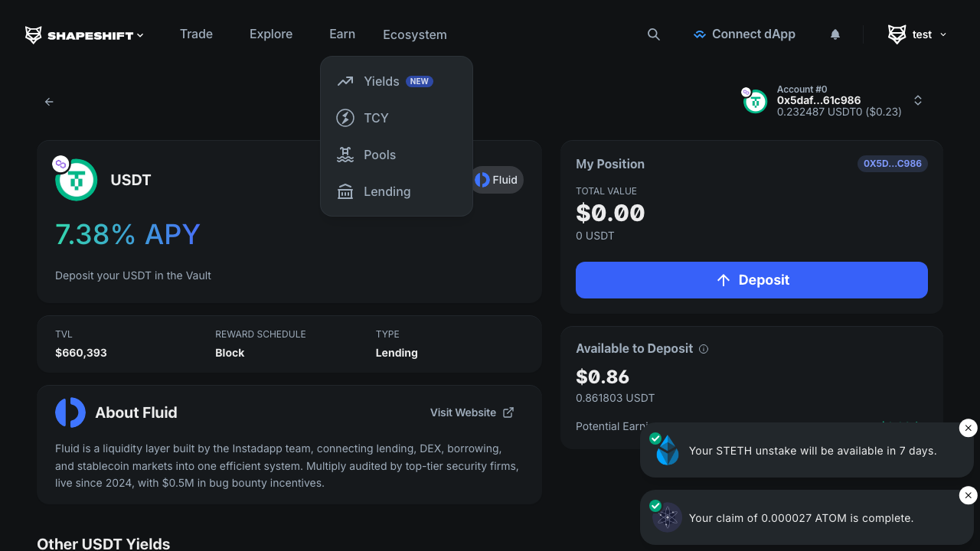Click the Lending bank icon
Screen dimensions: 980x551
point(345,191)
